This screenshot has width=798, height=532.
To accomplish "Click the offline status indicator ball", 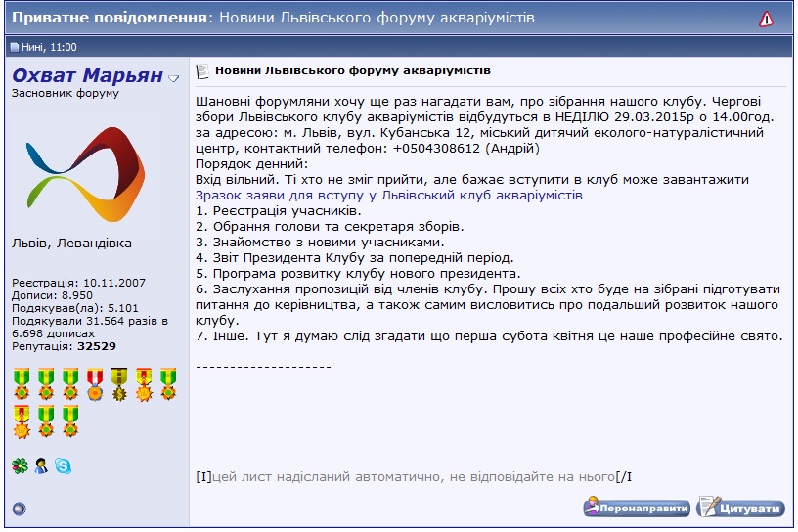I will click(19, 508).
